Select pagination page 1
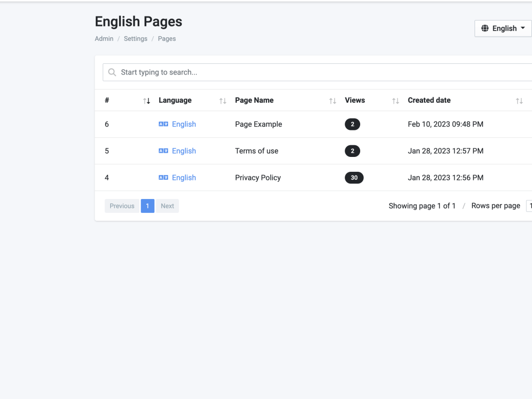The height and width of the screenshot is (399, 532). [x=147, y=206]
